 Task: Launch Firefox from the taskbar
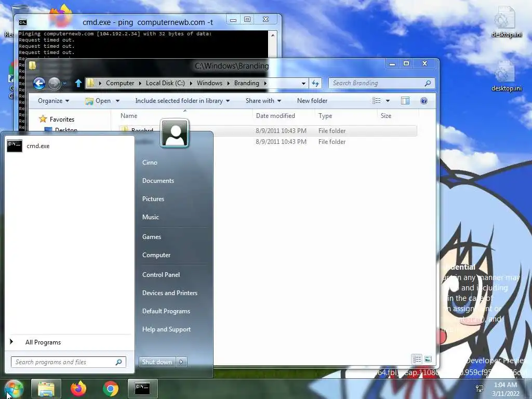(x=78, y=389)
